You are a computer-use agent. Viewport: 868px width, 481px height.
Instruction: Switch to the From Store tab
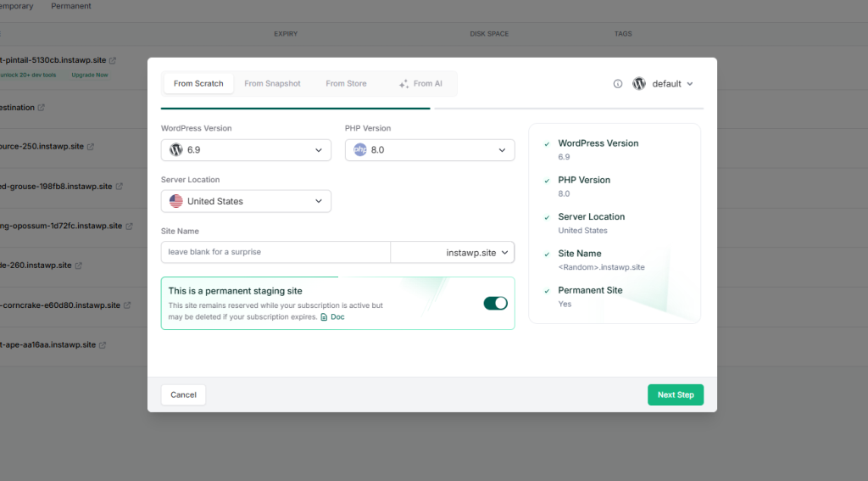(346, 84)
